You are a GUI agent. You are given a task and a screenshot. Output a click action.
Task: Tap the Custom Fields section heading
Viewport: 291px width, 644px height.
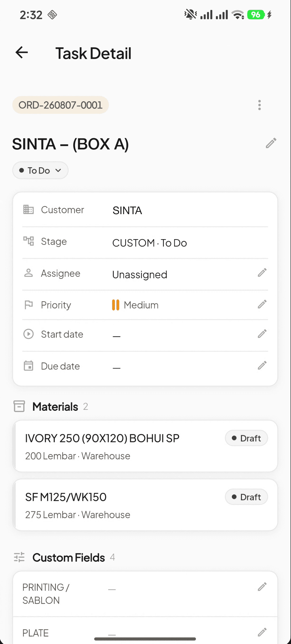[69, 557]
